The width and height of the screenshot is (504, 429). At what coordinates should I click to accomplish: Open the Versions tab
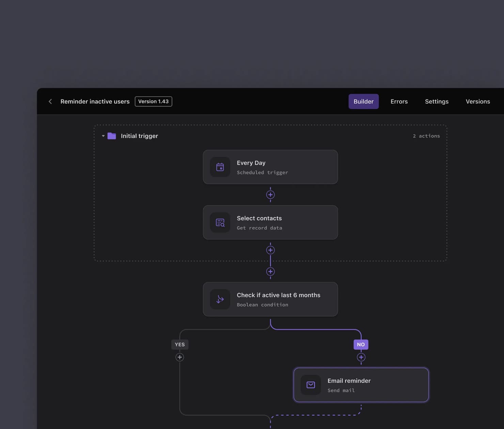pos(478,101)
